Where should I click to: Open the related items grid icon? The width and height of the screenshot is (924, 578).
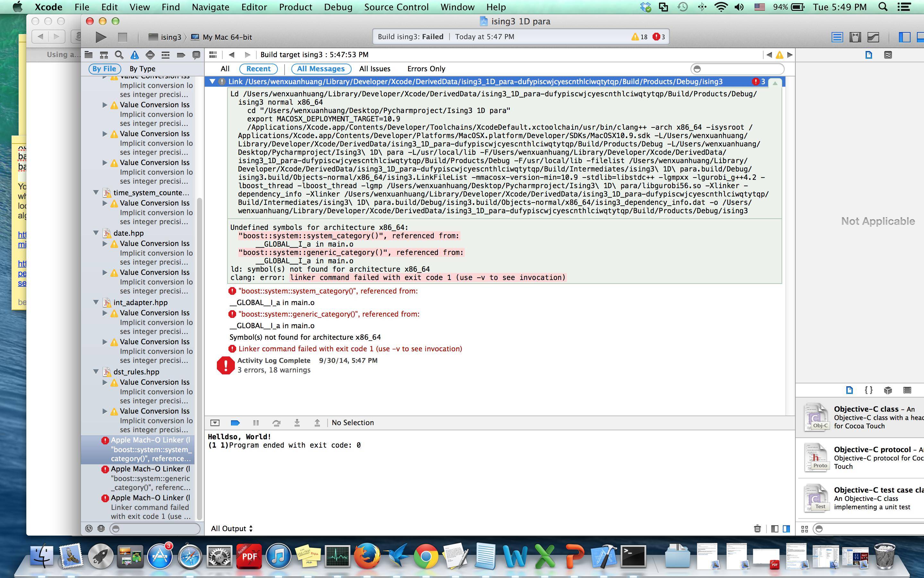(213, 55)
